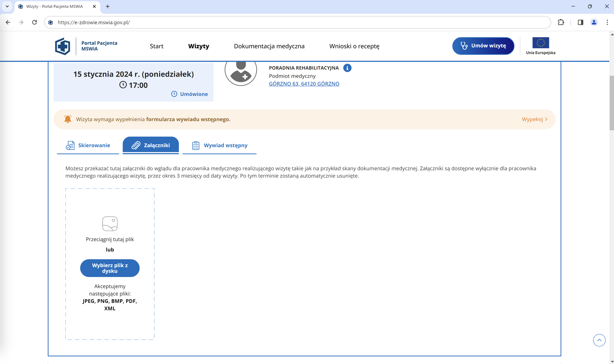The image size is (614, 364).
Task: Click the info icon beside Poradnia Rehabilitacyjna
Action: pos(347,68)
